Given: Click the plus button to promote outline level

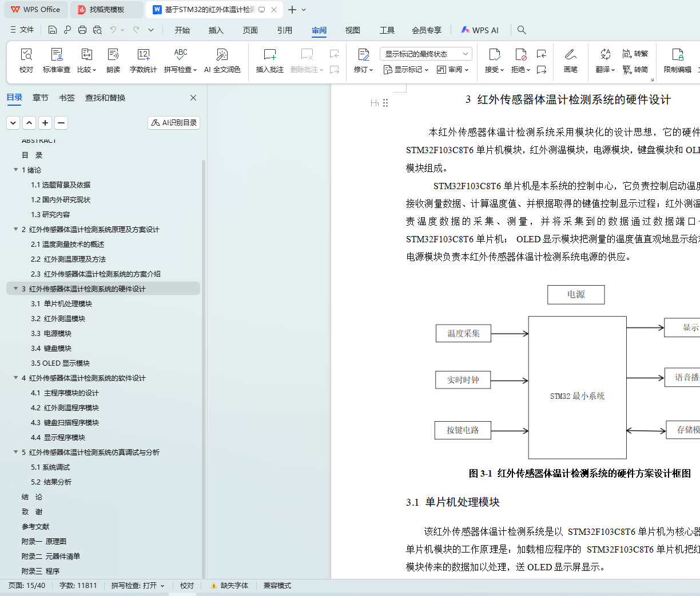Looking at the screenshot, I should 45,122.
